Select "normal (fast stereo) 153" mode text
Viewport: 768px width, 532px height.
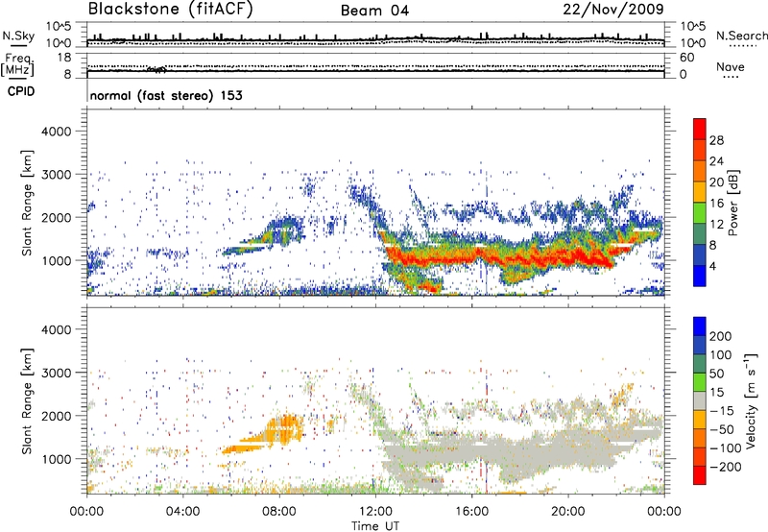(x=166, y=95)
